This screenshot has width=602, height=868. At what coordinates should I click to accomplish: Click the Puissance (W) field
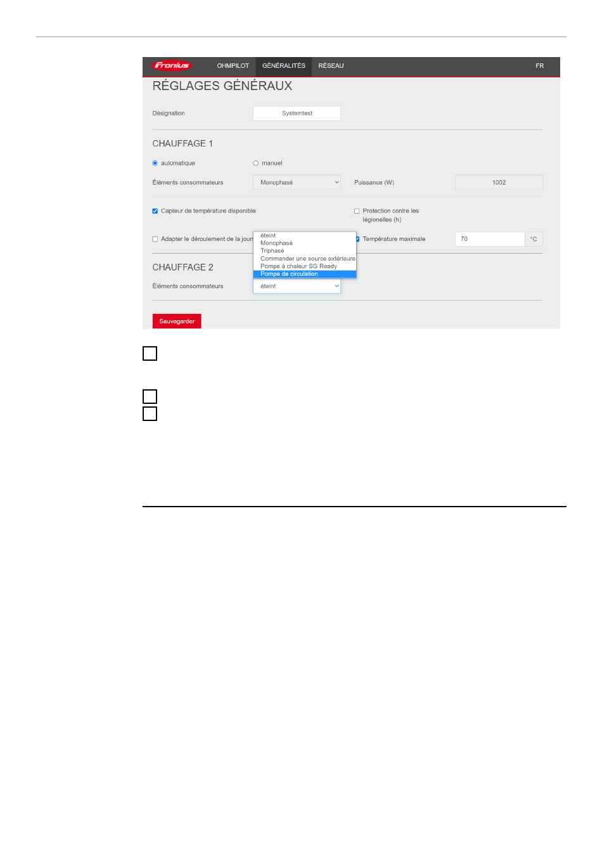click(499, 182)
